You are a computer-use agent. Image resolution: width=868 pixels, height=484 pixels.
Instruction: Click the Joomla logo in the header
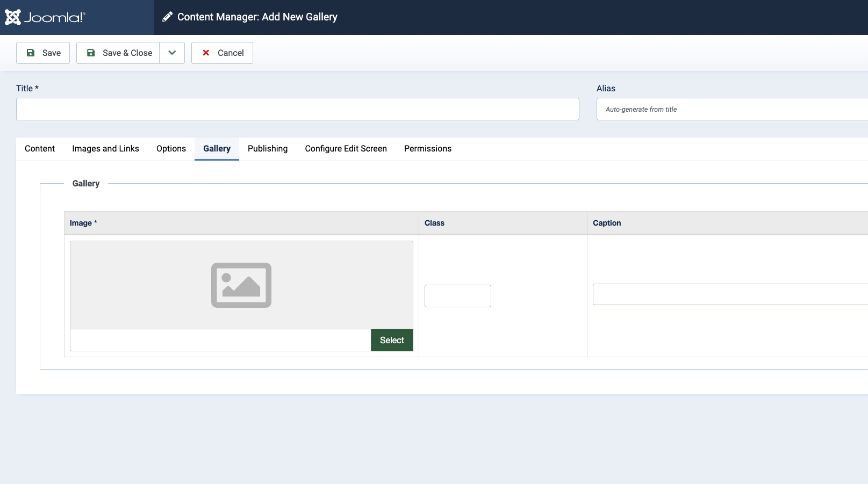pos(45,17)
